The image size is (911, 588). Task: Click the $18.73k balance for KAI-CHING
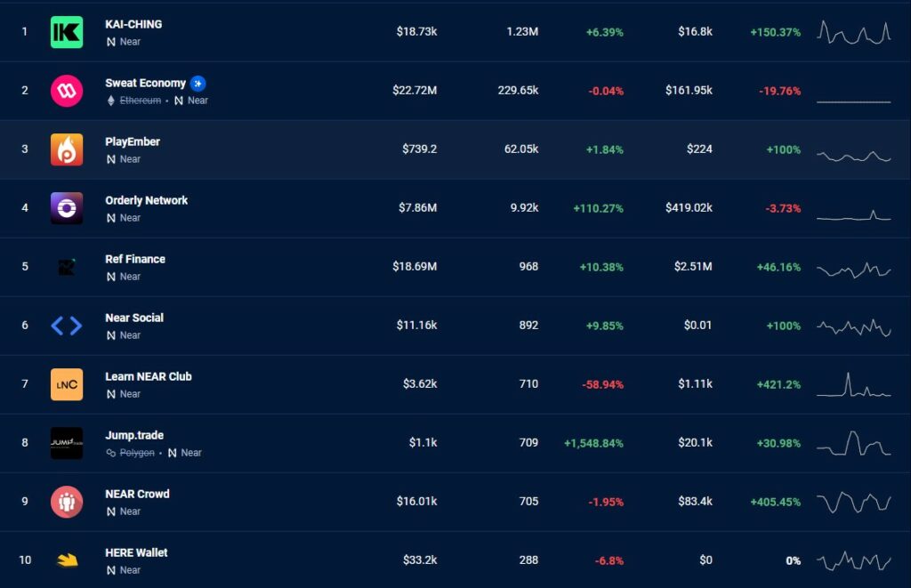click(416, 31)
